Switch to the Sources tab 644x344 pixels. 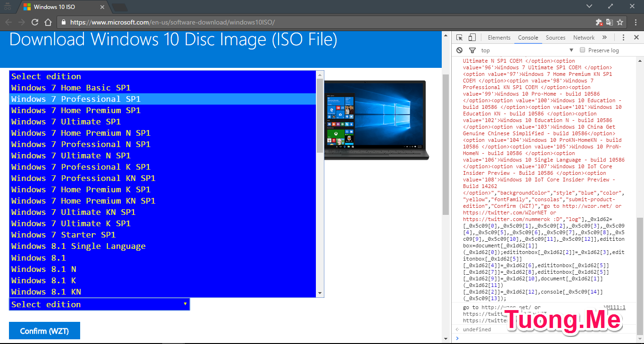555,38
